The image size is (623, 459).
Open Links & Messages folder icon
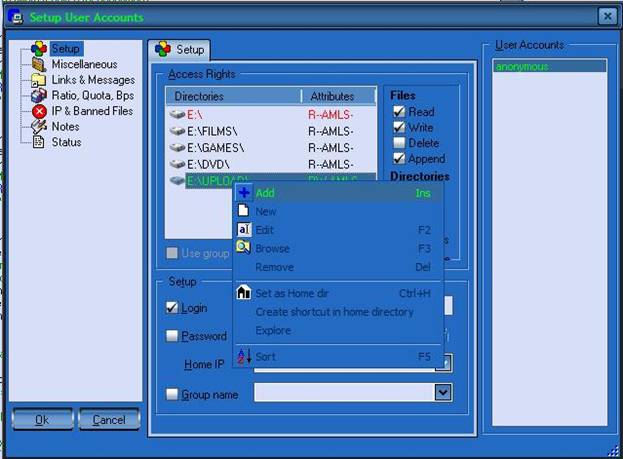click(x=40, y=80)
